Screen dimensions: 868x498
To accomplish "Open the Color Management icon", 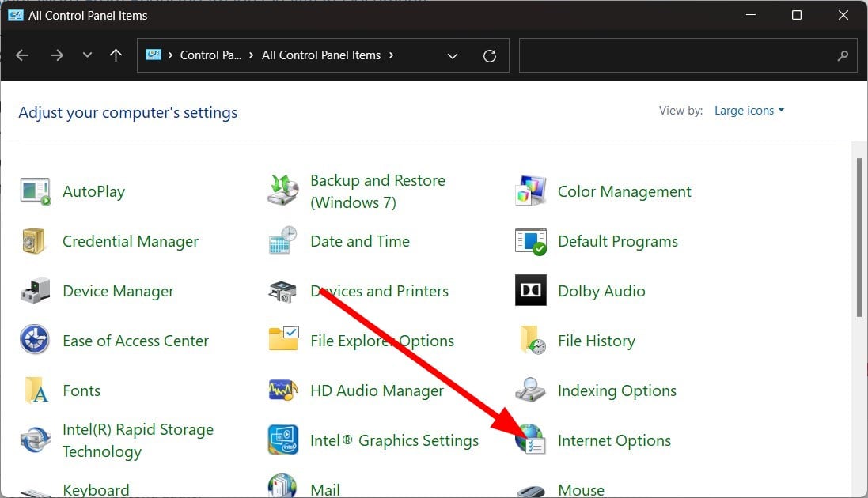I will click(x=530, y=191).
